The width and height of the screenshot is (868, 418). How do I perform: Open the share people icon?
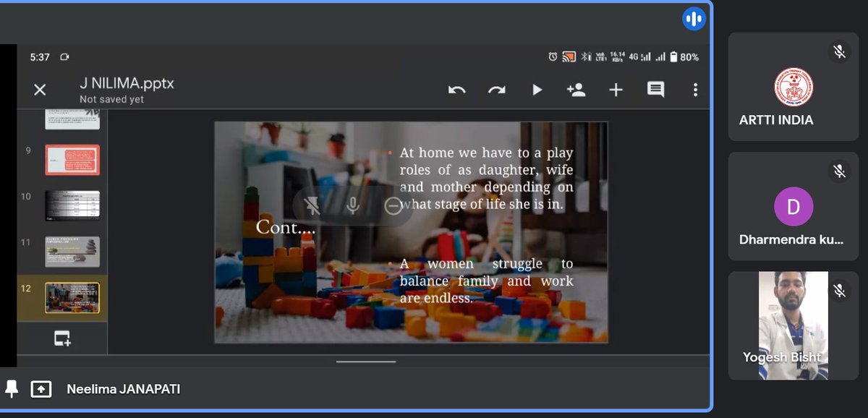(x=576, y=90)
